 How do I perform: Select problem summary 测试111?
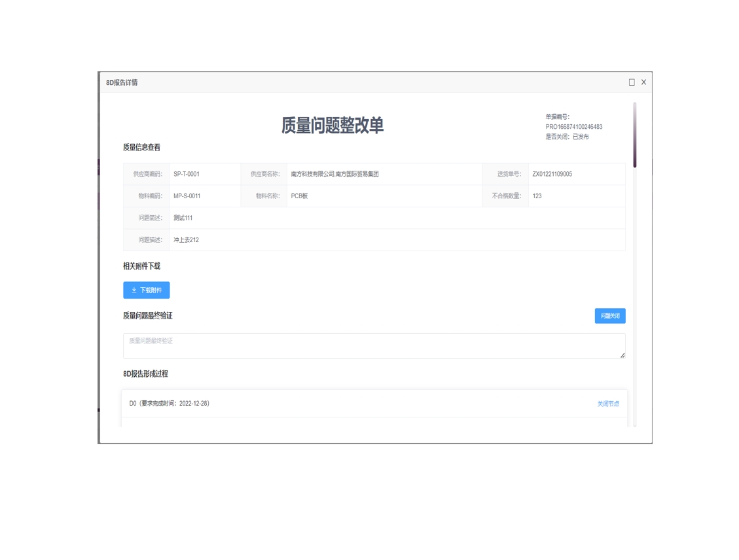click(x=183, y=218)
